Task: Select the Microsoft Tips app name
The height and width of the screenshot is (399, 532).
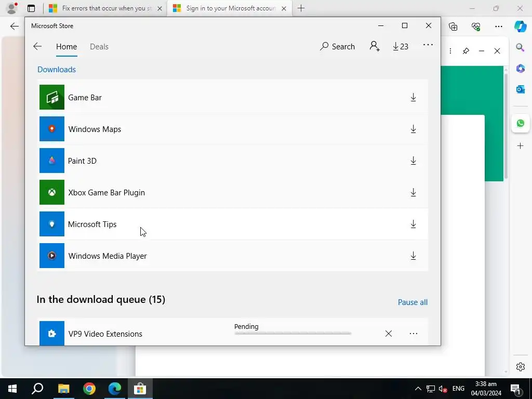Action: pos(92,224)
